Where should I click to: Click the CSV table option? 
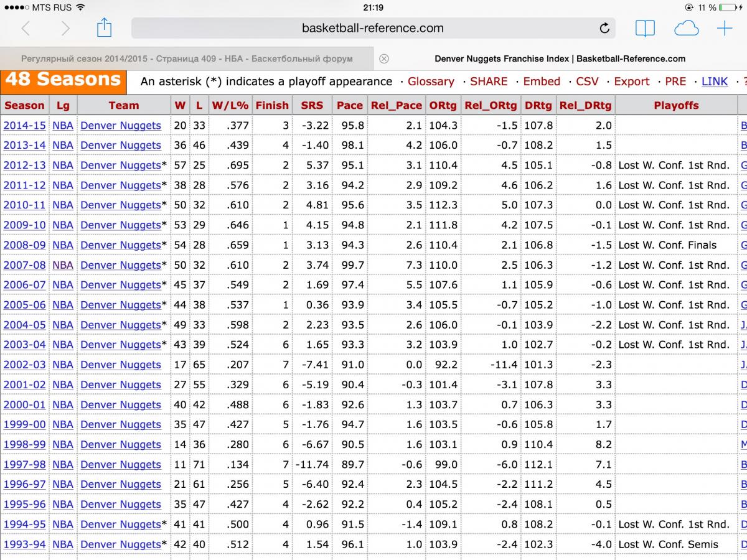click(x=587, y=82)
